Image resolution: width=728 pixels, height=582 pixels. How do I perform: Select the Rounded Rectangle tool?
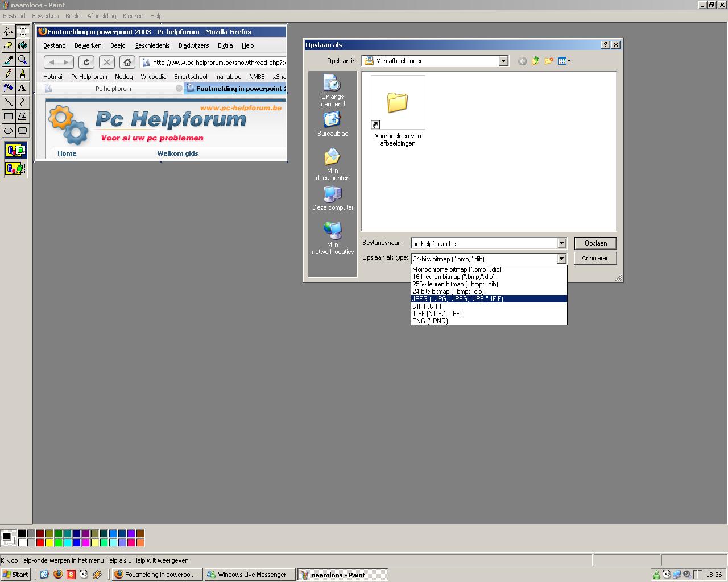[23, 131]
